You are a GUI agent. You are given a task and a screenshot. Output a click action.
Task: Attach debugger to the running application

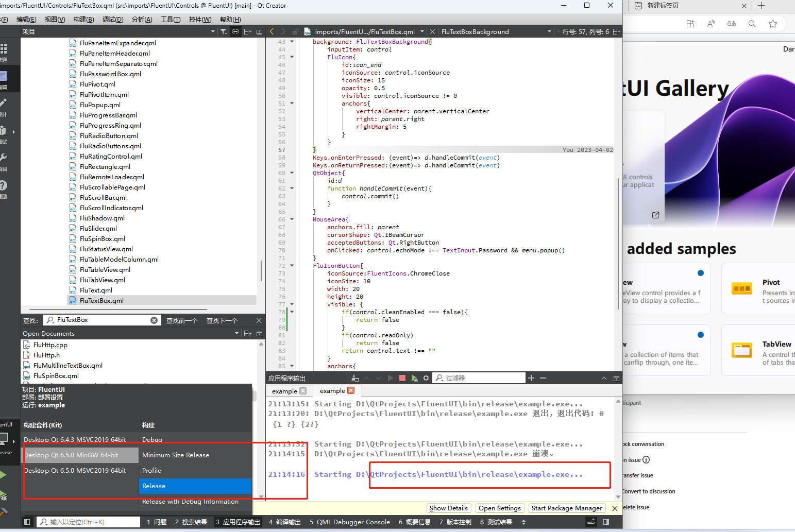[415, 378]
